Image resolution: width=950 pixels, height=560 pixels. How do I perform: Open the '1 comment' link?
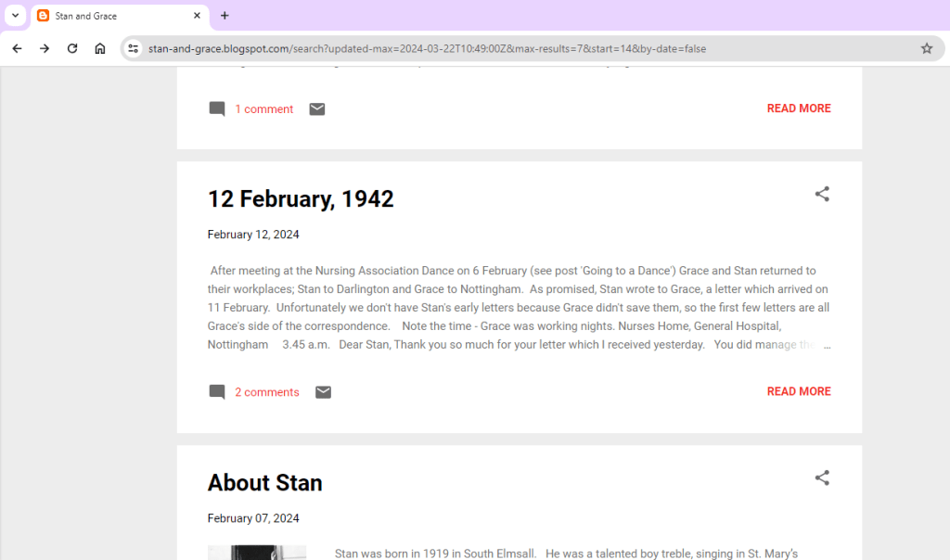(264, 108)
